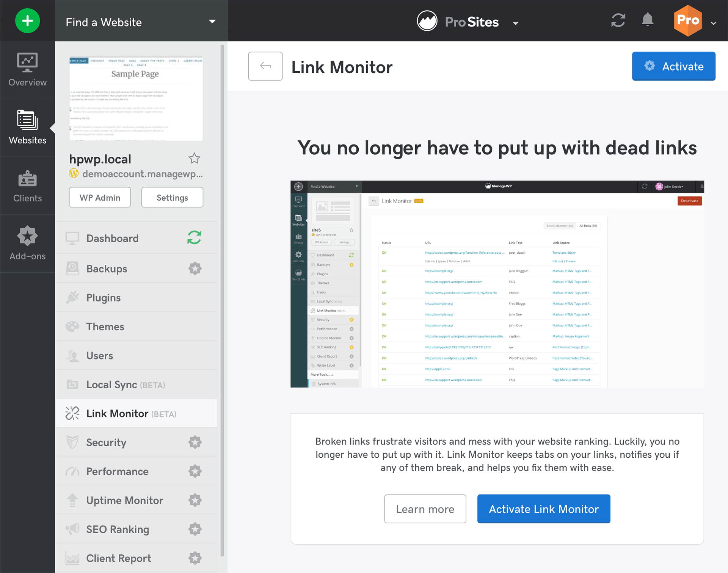Click the Pro Sites logo icon

[x=427, y=21]
